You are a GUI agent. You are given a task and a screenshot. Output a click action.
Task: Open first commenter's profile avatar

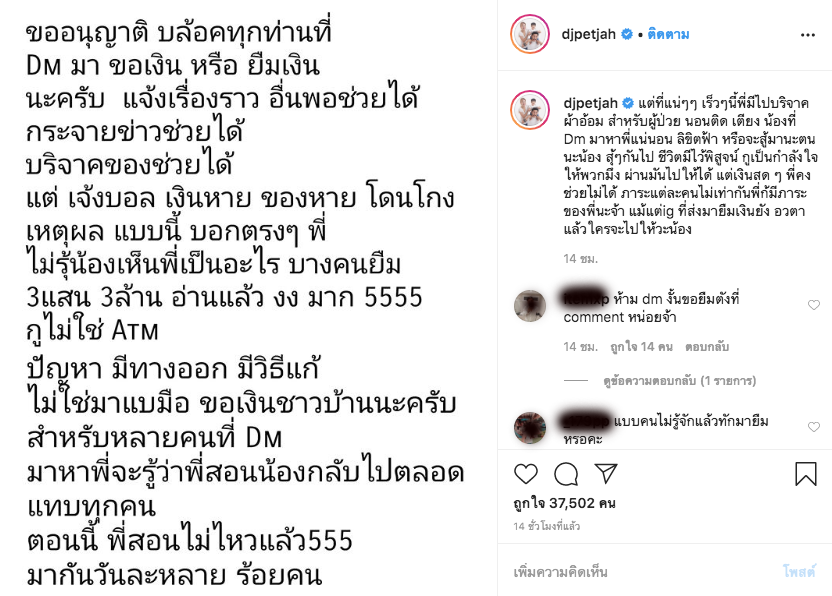click(x=530, y=306)
